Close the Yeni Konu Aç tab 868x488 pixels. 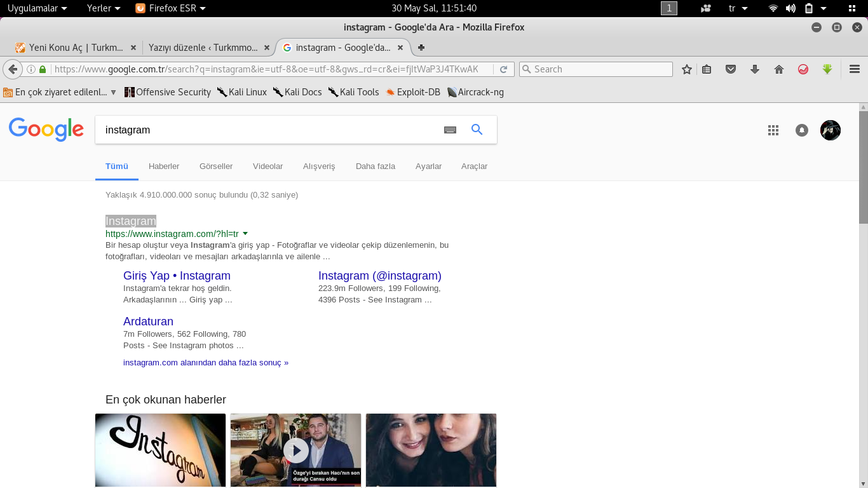133,48
